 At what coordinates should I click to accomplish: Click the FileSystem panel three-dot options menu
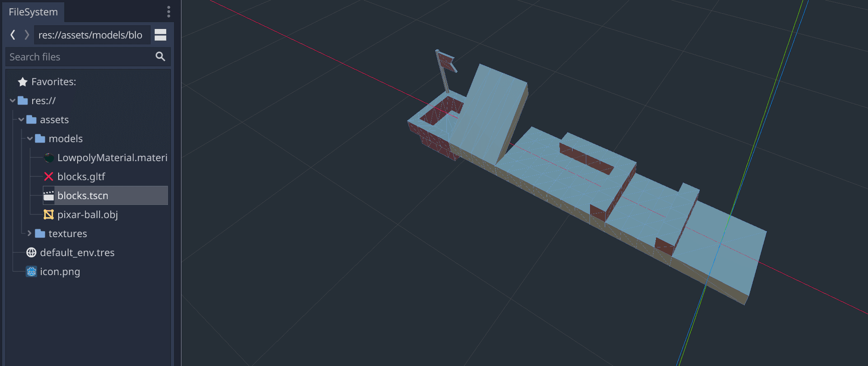169,12
